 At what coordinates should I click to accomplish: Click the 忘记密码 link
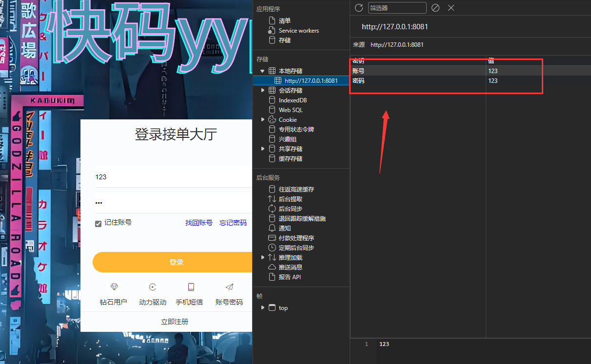coord(233,223)
